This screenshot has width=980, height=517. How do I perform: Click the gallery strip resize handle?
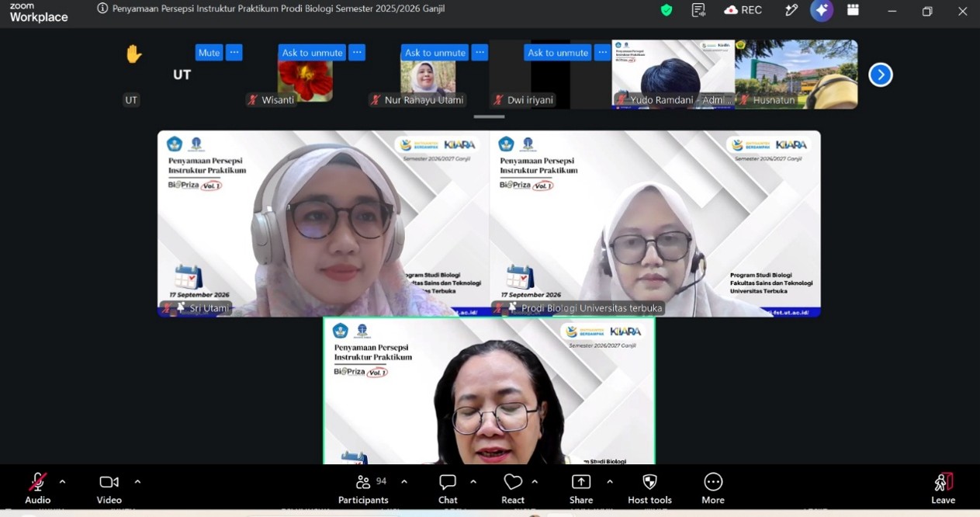click(489, 116)
